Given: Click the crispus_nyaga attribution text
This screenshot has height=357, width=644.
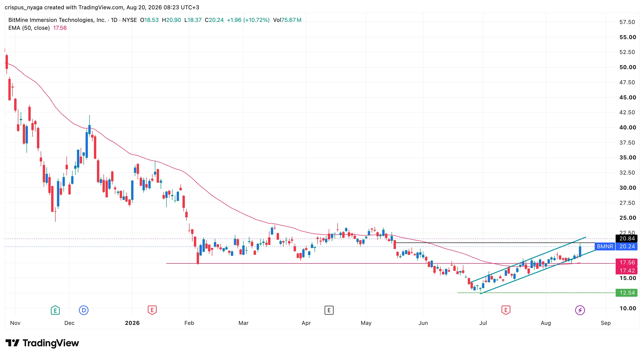Looking at the screenshot, I should [23, 7].
